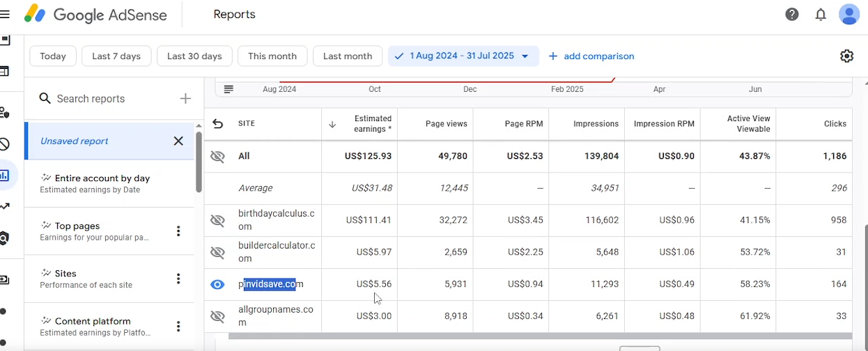Open the Top pages report
The image size is (868, 351).
click(x=109, y=231)
